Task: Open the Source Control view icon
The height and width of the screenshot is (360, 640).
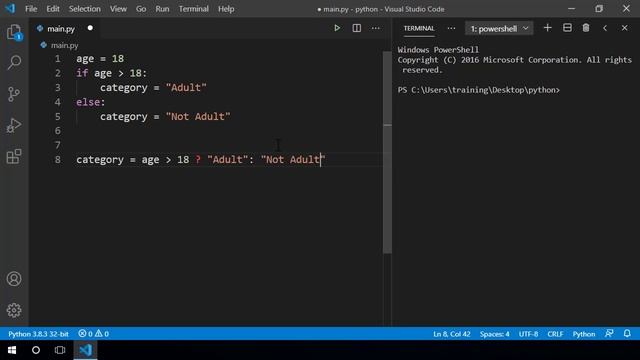Action: [14, 94]
